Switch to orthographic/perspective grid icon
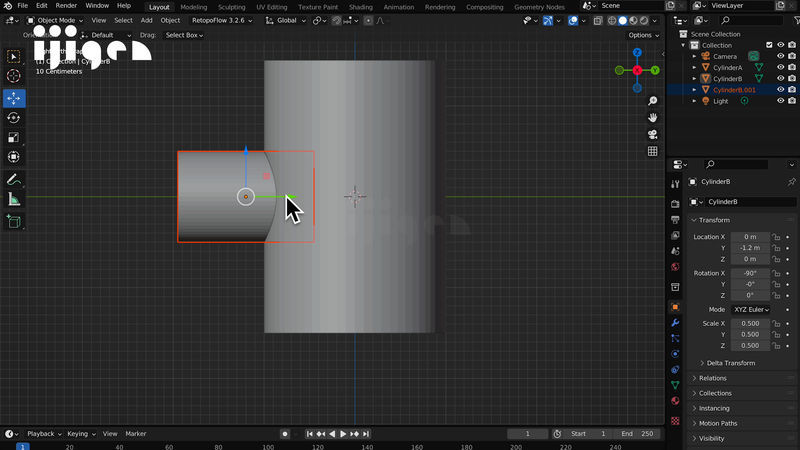 pos(652,152)
